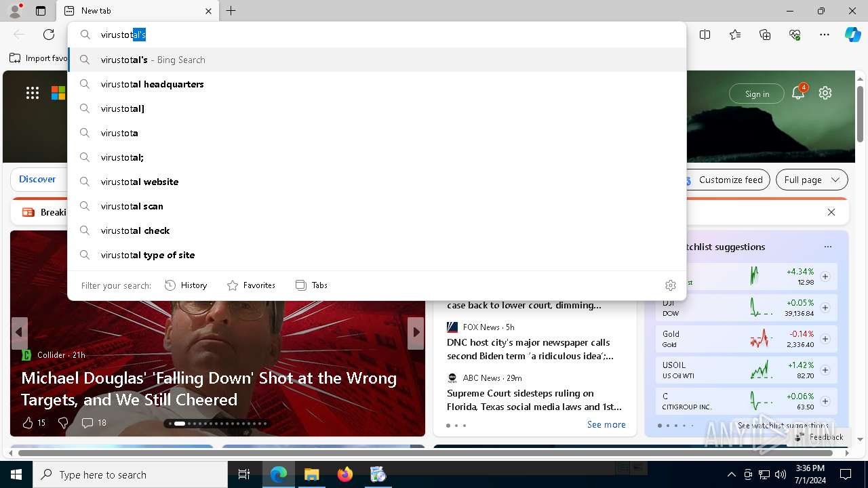The height and width of the screenshot is (488, 868).
Task: Open volume control in system tray
Action: tap(781, 474)
